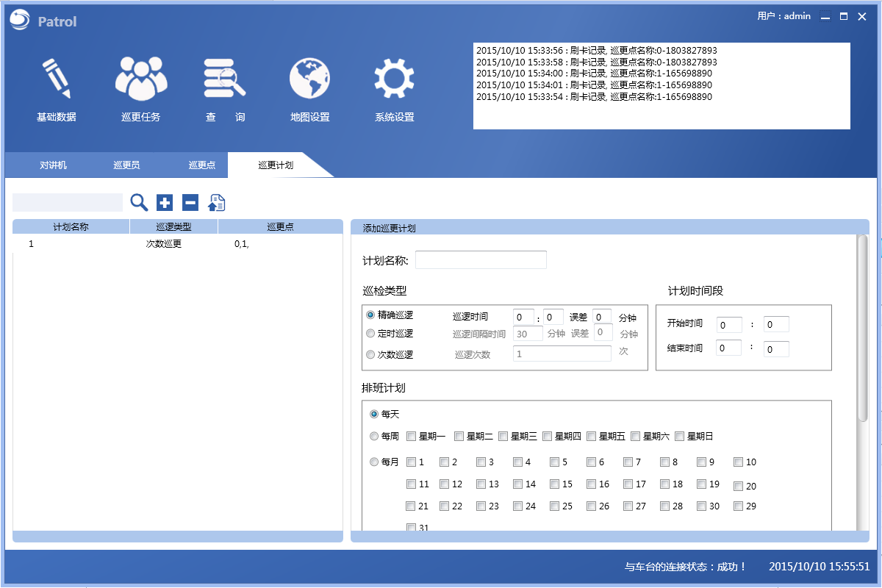882x588 pixels.
Task: Select the 次数巡逻 radio button
Action: 370,354
